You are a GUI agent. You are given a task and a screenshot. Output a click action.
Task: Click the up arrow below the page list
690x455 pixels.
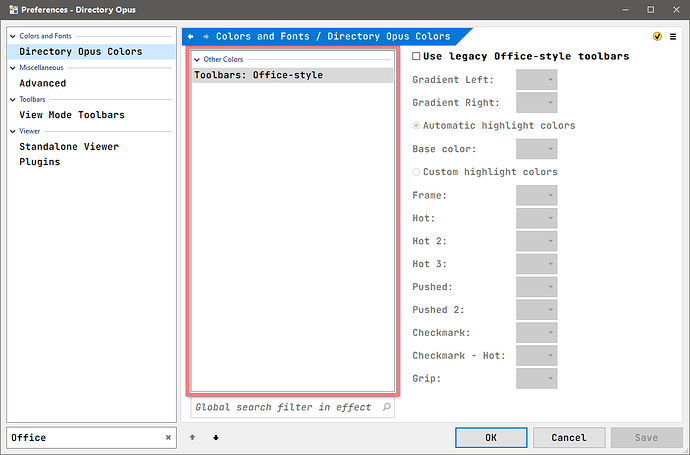[192, 437]
